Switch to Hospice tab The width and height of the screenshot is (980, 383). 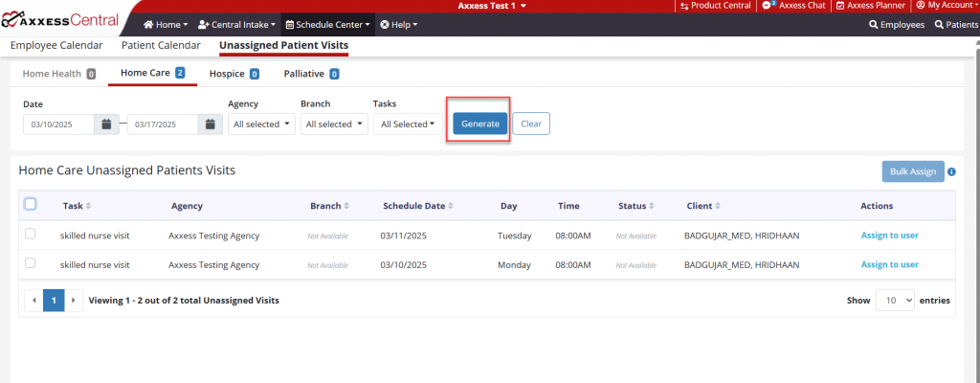234,74
